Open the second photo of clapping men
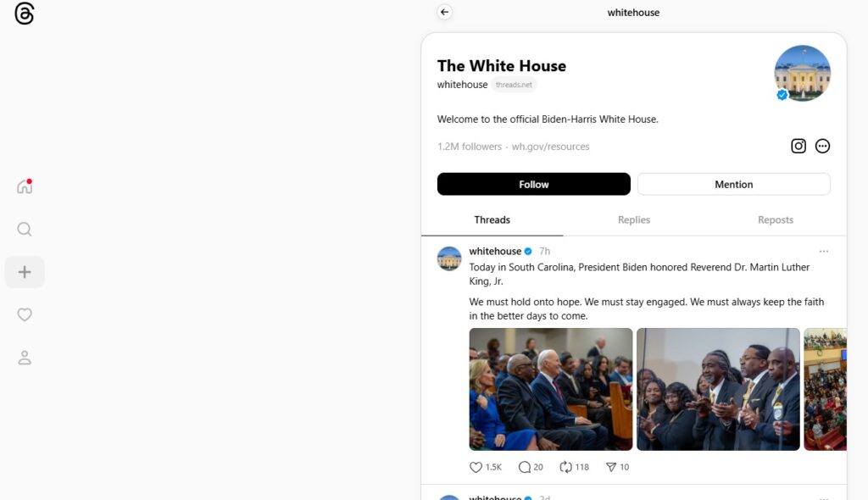868x500 pixels. (x=718, y=389)
